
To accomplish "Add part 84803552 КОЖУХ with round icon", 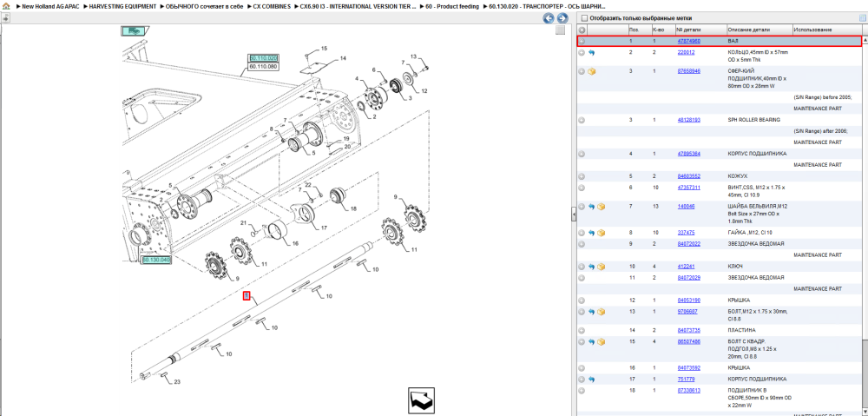I will tap(582, 176).
